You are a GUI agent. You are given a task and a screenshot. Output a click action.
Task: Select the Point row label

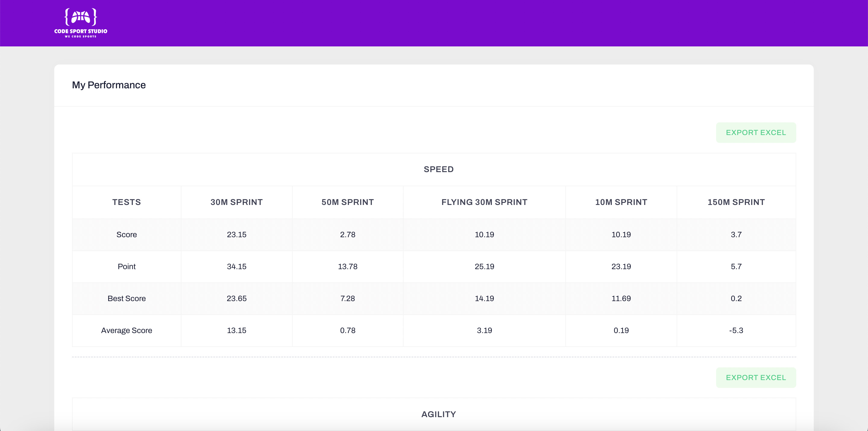pyautogui.click(x=126, y=266)
